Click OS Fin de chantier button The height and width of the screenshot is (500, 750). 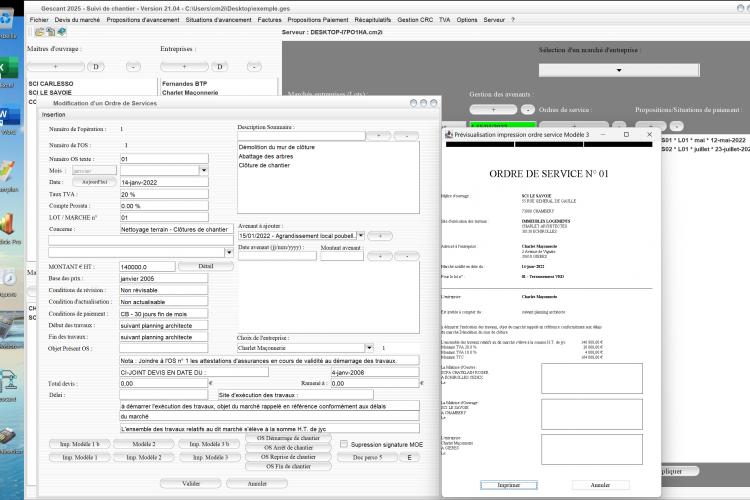(x=288, y=466)
